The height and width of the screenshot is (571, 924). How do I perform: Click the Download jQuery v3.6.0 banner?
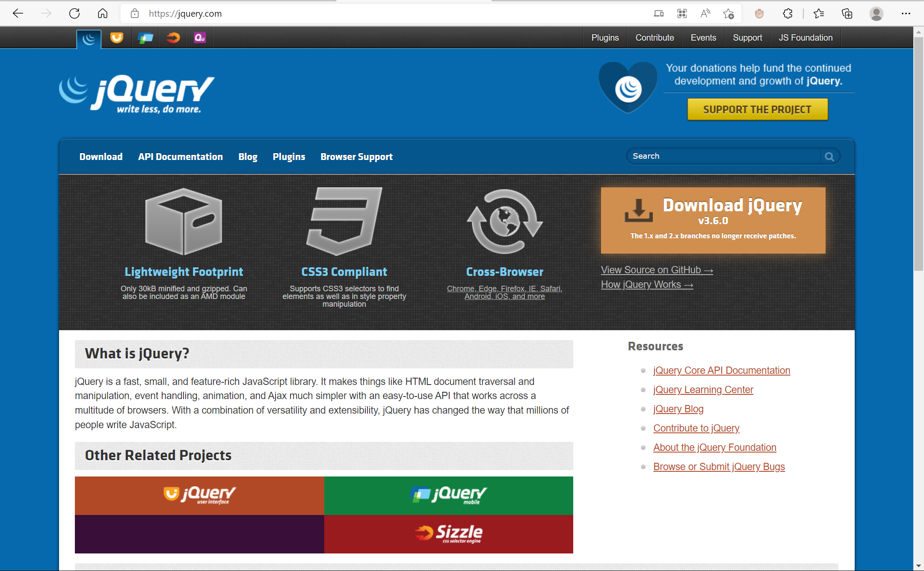[713, 220]
